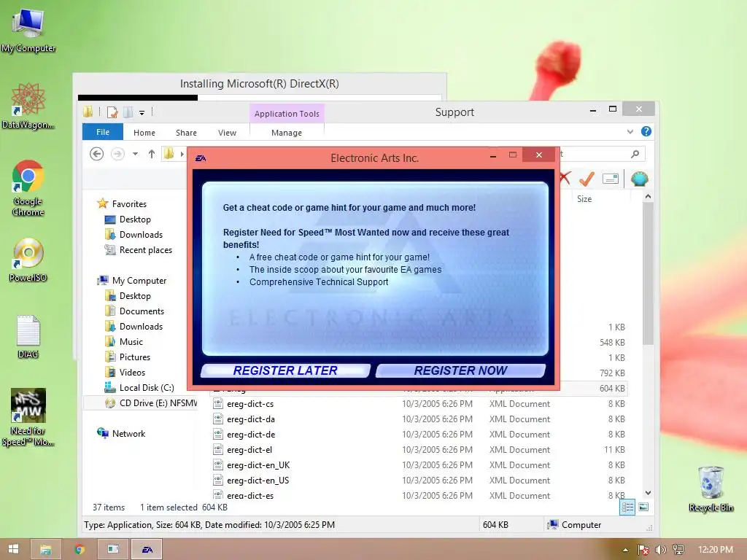Open My Computer desktop icon
Viewport: 747px width, 560px height.
click(28, 29)
